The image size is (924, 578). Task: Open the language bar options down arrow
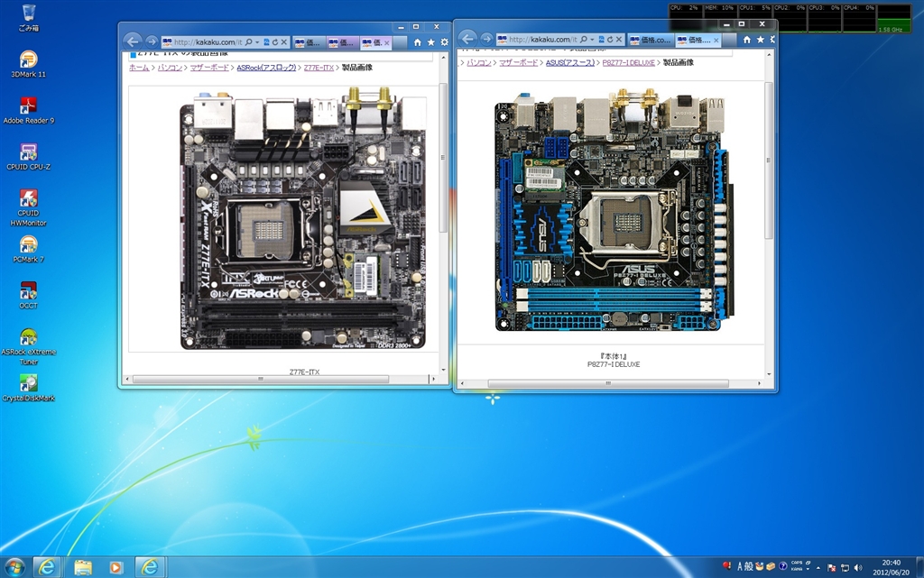[808, 569]
